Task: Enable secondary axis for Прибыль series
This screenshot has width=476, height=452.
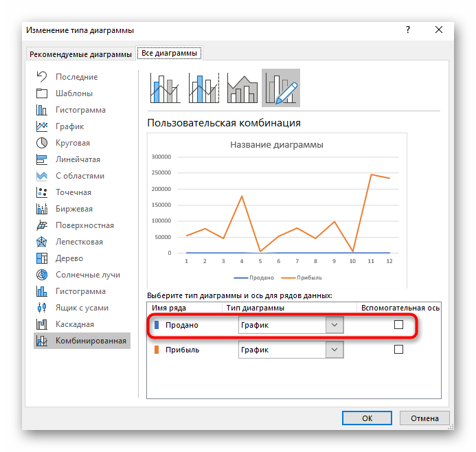Action: pos(398,350)
